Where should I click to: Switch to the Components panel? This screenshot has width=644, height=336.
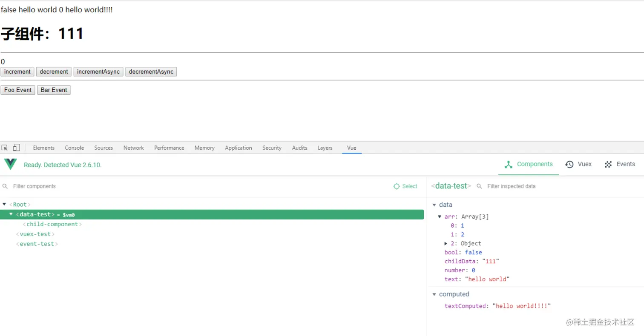[528, 164]
